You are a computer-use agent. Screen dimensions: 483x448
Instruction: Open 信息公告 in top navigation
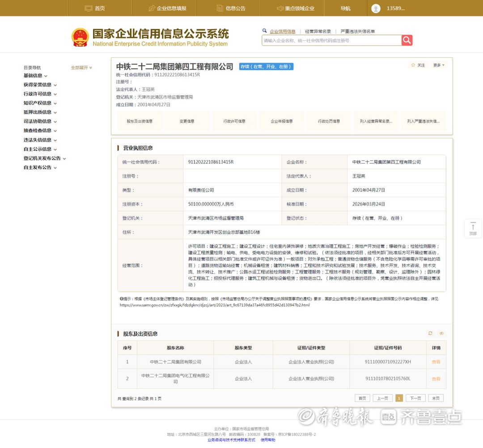tap(231, 8)
